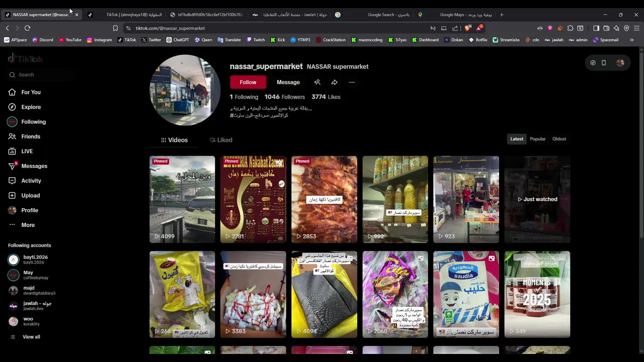Show hidden bookmarks with the chevron
The height and width of the screenshot is (362, 644).
(x=632, y=40)
